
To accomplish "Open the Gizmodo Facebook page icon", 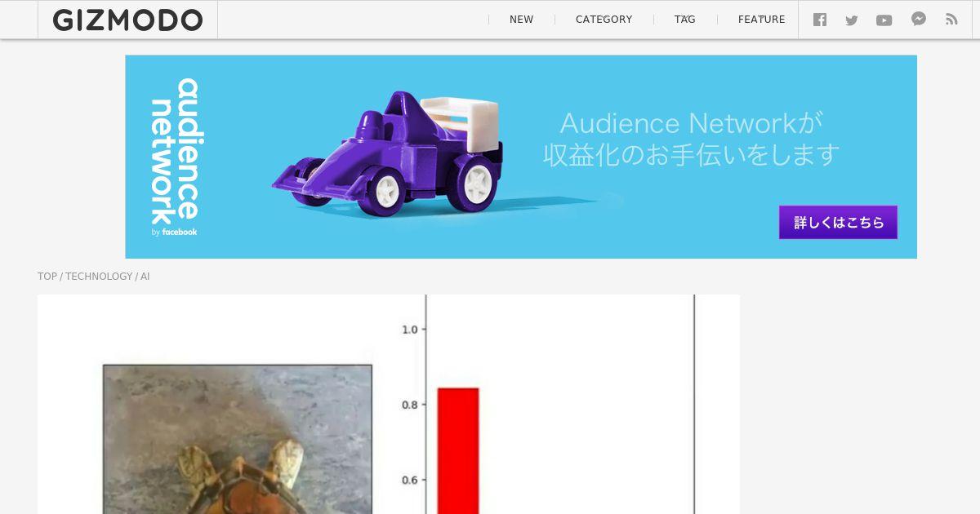I will click(820, 20).
